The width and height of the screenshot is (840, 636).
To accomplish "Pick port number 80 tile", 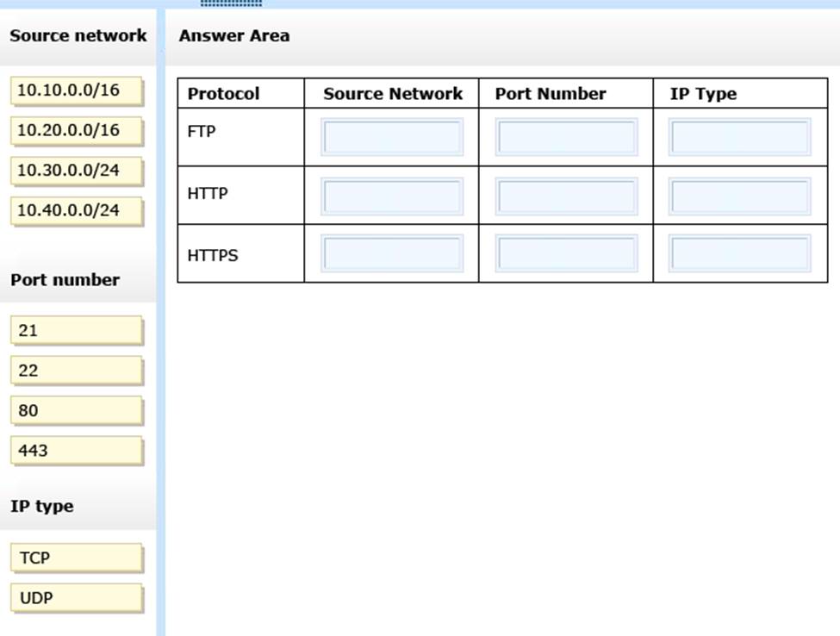I will pos(76,410).
